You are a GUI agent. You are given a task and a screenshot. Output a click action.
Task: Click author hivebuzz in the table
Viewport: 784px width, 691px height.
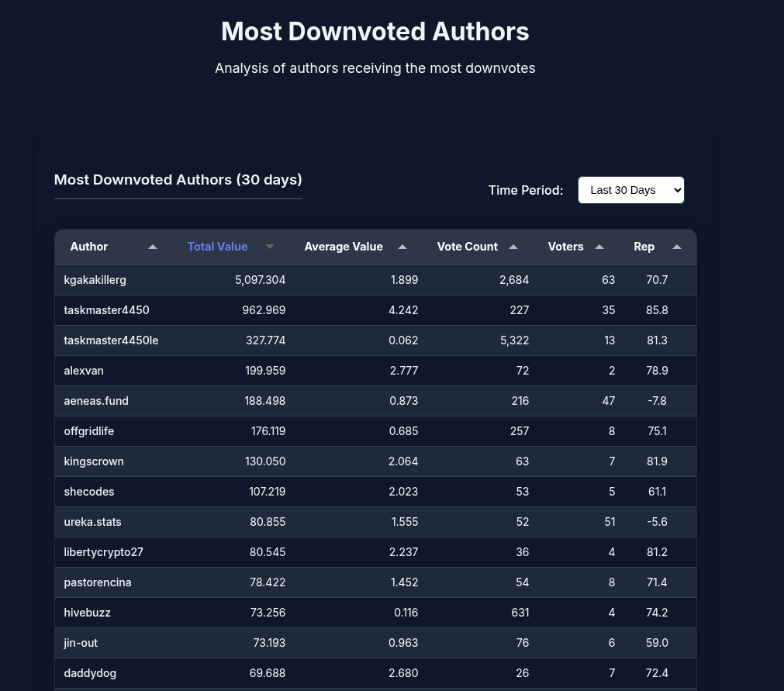point(87,613)
